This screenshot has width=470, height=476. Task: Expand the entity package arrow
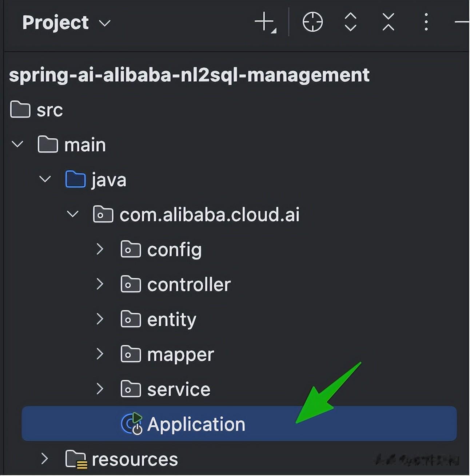click(x=100, y=319)
